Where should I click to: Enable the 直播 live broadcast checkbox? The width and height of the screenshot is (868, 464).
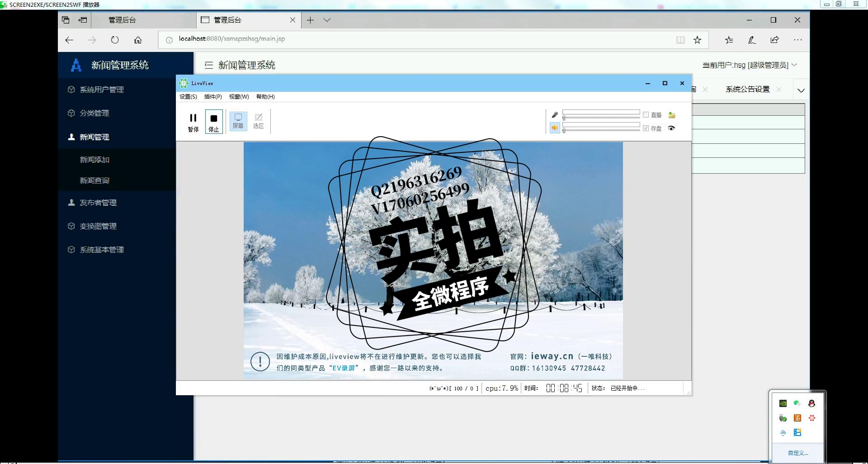646,115
